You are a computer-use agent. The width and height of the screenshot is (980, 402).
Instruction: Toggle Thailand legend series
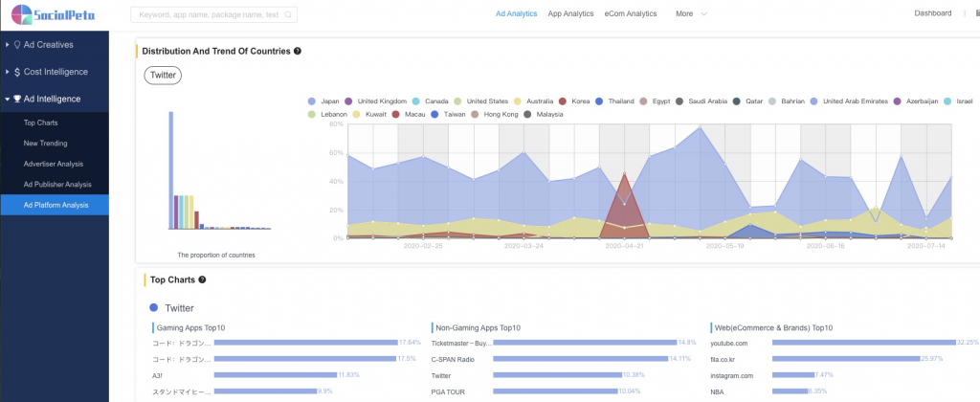(x=614, y=101)
